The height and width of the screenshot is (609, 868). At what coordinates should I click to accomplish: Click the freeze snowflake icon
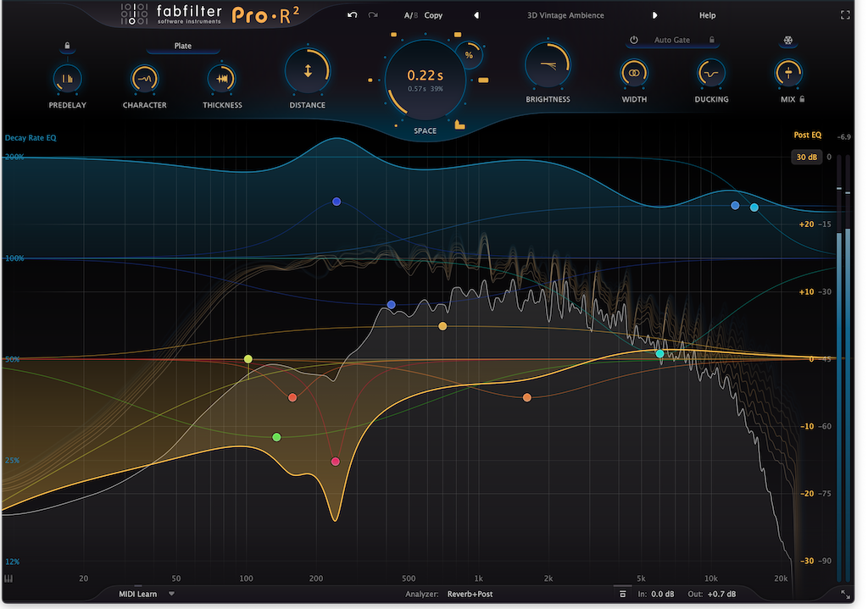[788, 40]
